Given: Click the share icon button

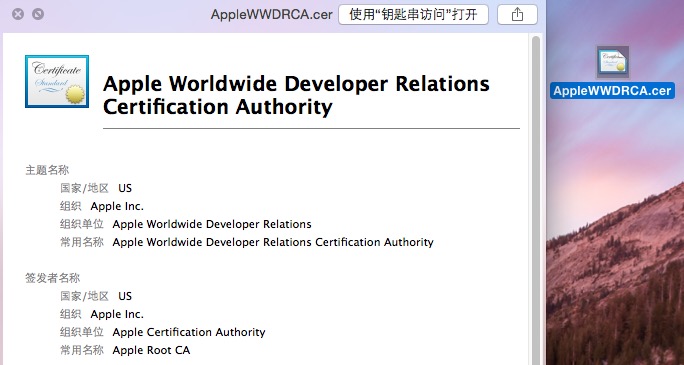Looking at the screenshot, I should point(517,15).
